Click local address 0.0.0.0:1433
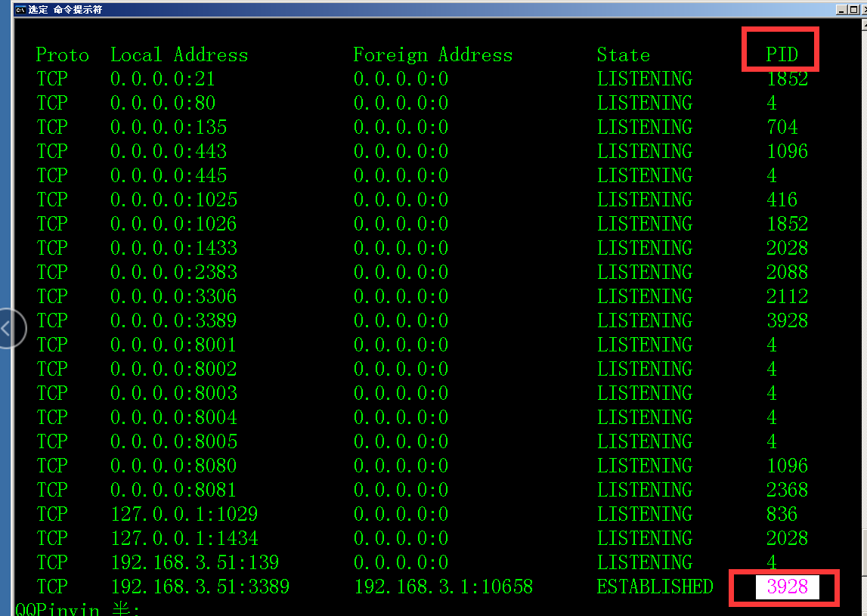Viewport: 867px width, 616px height. 174,248
